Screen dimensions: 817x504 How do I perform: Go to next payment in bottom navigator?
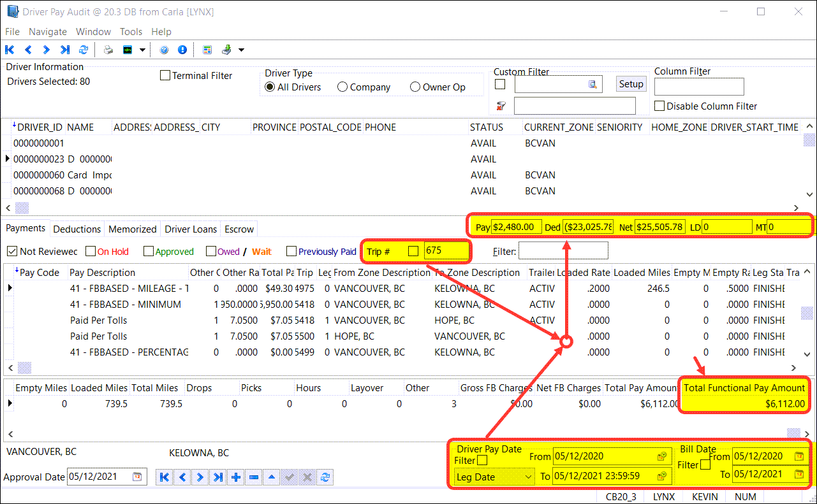coord(200,477)
